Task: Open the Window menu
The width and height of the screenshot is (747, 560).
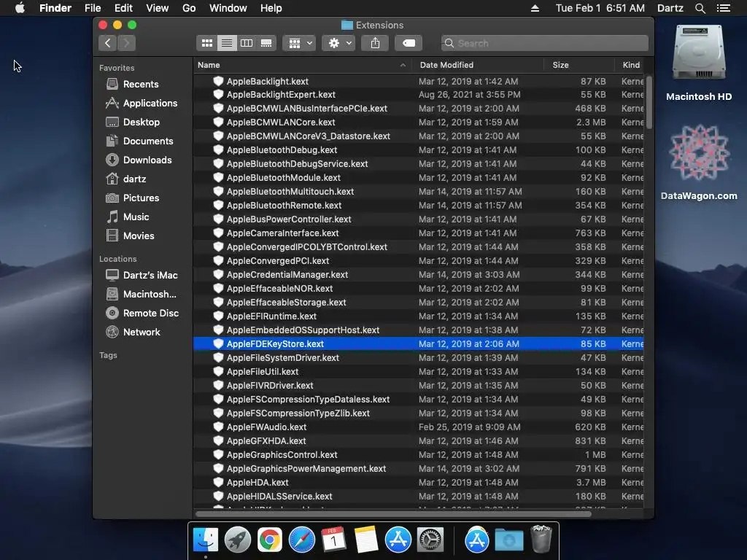Action: (x=228, y=8)
